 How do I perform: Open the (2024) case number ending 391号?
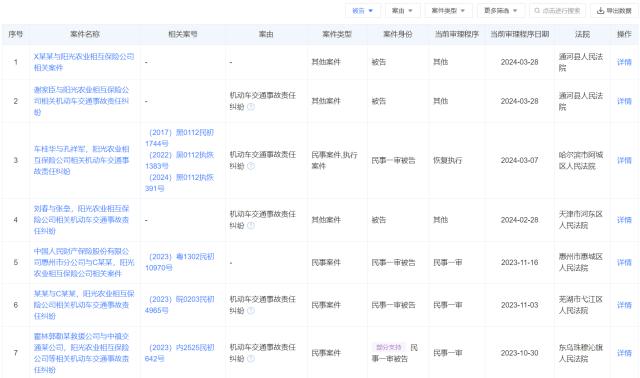179,183
